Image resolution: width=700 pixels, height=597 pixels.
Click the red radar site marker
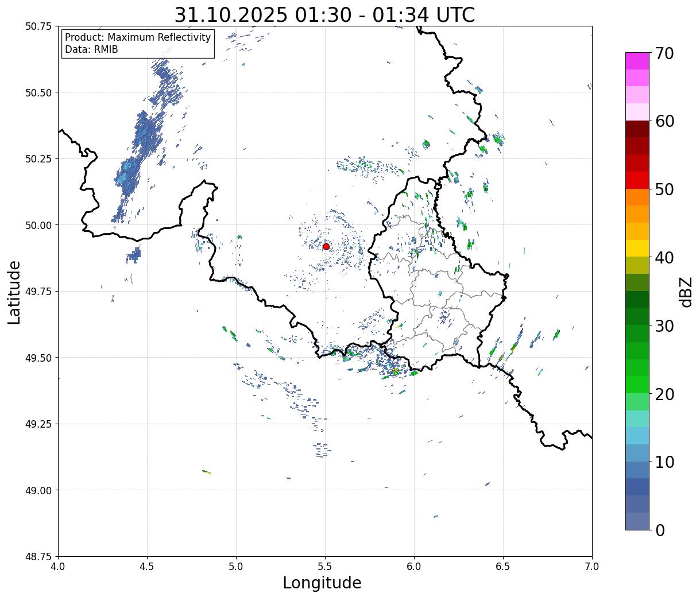326,246
